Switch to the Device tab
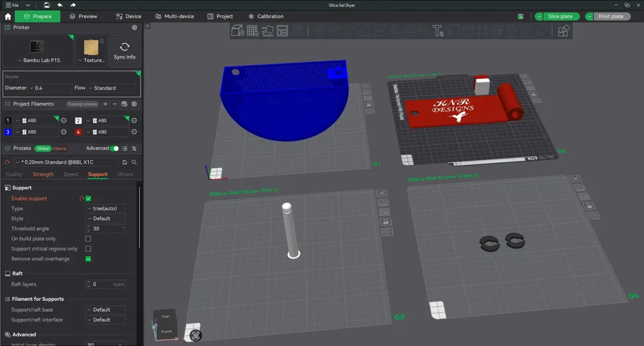This screenshot has width=644, height=346. click(x=129, y=17)
